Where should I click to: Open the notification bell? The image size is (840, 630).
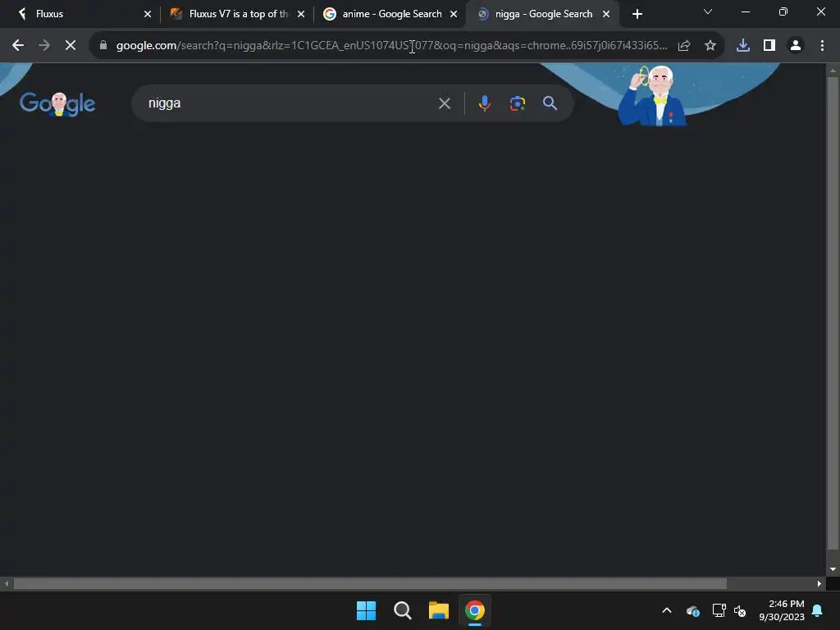click(x=818, y=610)
